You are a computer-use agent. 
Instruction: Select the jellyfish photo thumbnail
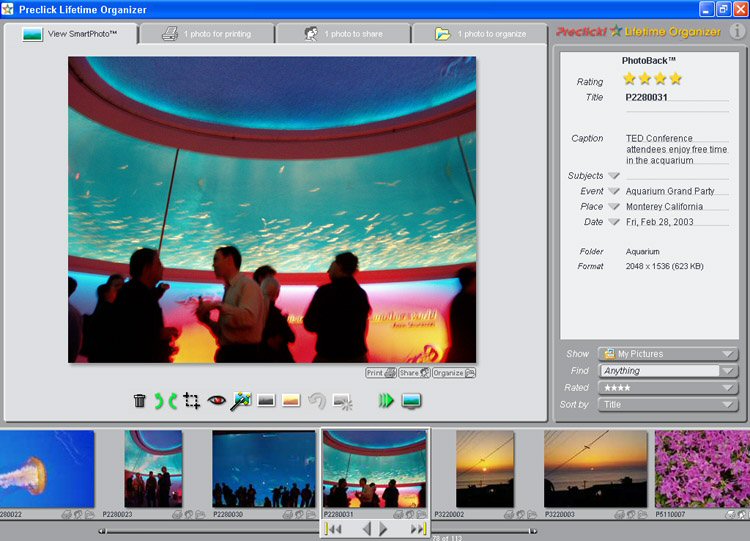point(45,468)
